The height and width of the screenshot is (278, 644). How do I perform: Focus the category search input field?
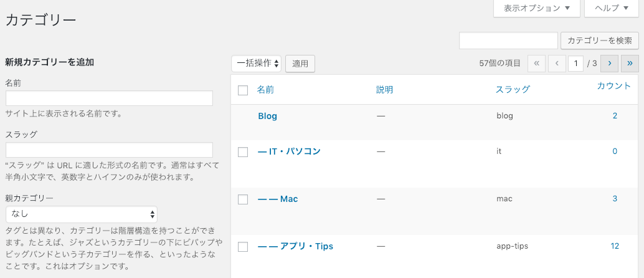click(508, 41)
